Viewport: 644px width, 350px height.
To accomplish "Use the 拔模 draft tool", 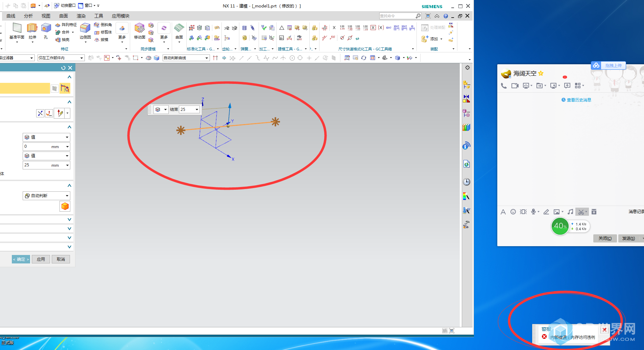I will coord(101,40).
